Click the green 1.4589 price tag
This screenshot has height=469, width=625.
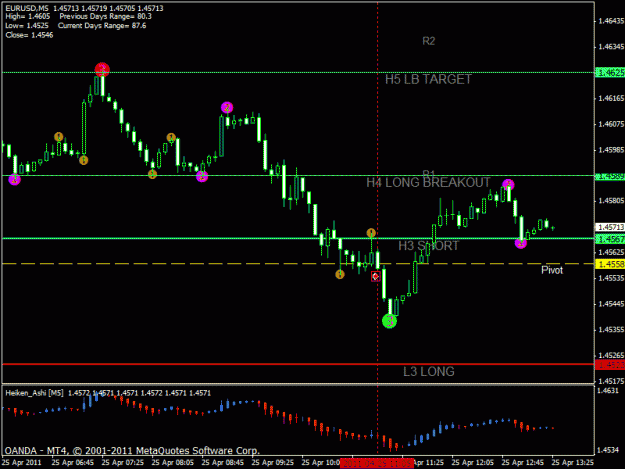[x=610, y=176]
